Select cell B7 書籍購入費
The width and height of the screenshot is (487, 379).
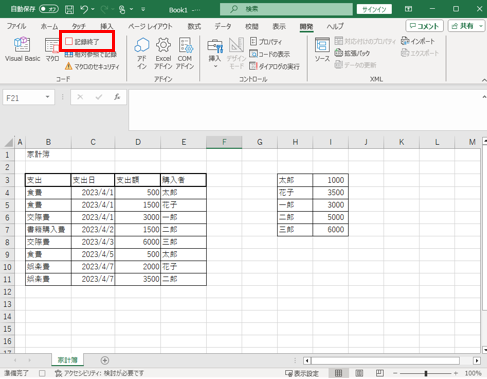[48, 230]
